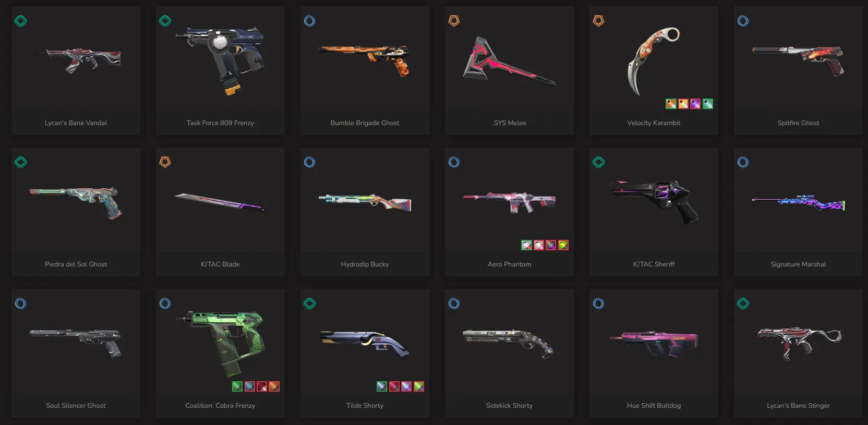Screen dimensions: 868x425
Task: Click the green tier icon on K/TAC Sheriff card
Action: (x=599, y=162)
